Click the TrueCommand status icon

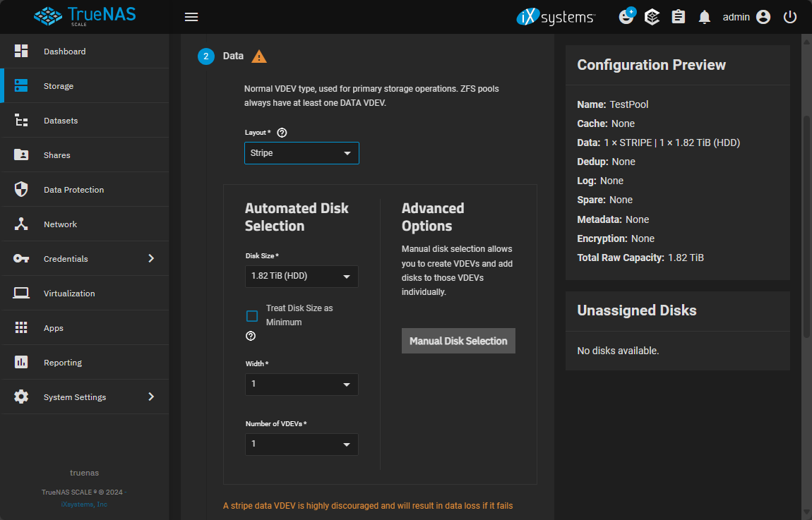pos(652,17)
